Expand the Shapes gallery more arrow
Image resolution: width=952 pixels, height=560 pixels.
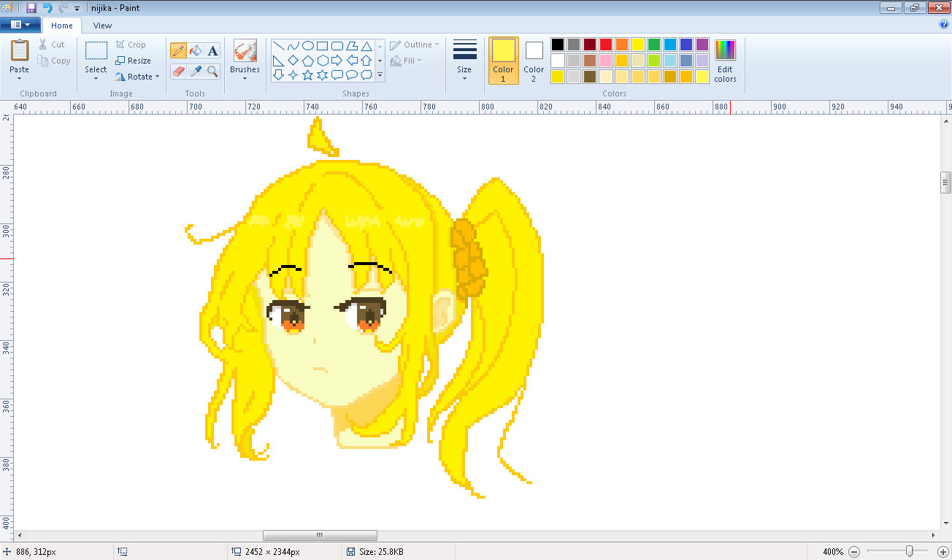pos(380,74)
